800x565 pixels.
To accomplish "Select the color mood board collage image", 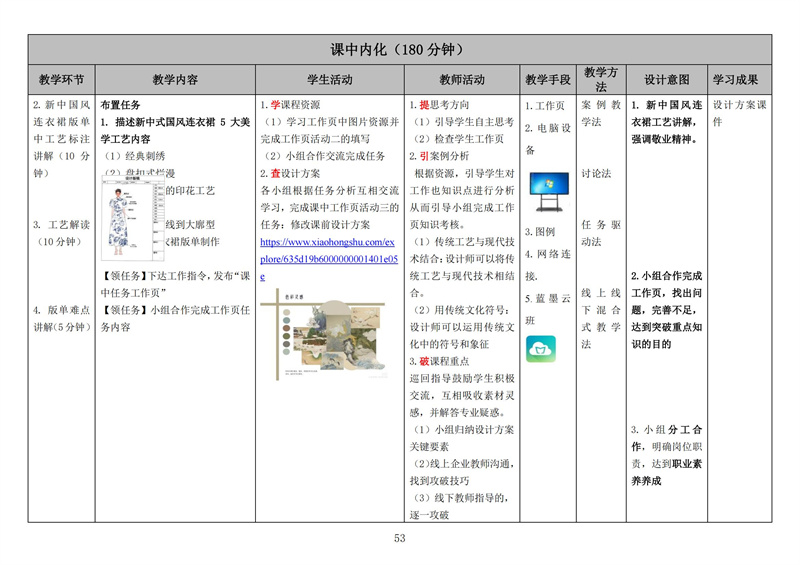I will tap(323, 334).
